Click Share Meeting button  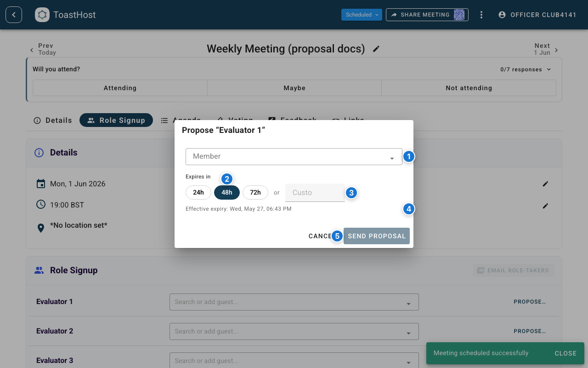click(x=427, y=15)
